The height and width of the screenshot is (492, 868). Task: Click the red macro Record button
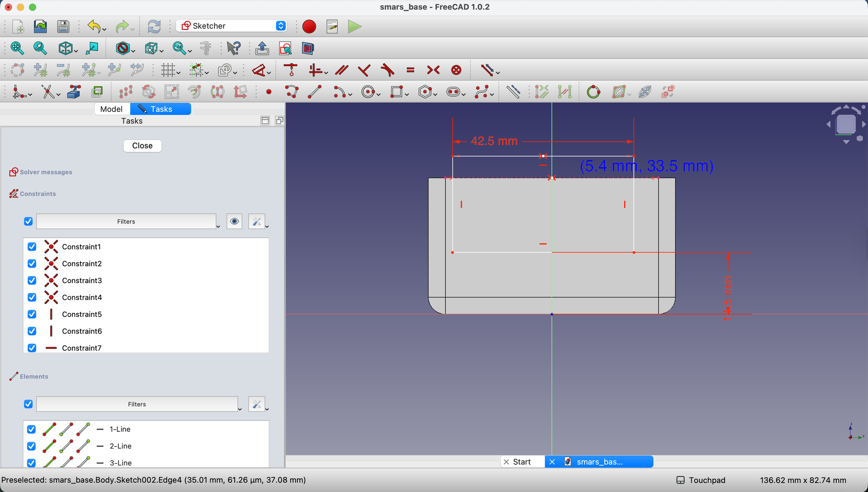pyautogui.click(x=309, y=26)
